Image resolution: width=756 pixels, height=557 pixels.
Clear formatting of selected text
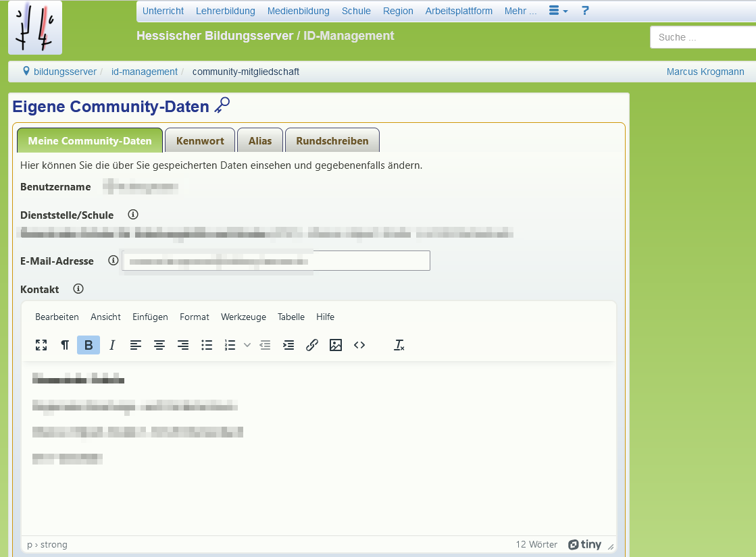click(399, 345)
